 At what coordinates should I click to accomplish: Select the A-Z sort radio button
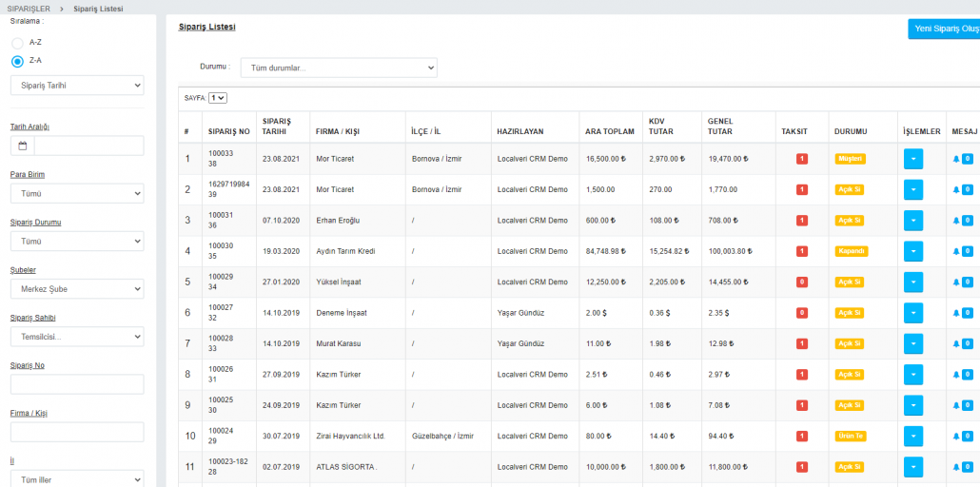(17, 43)
